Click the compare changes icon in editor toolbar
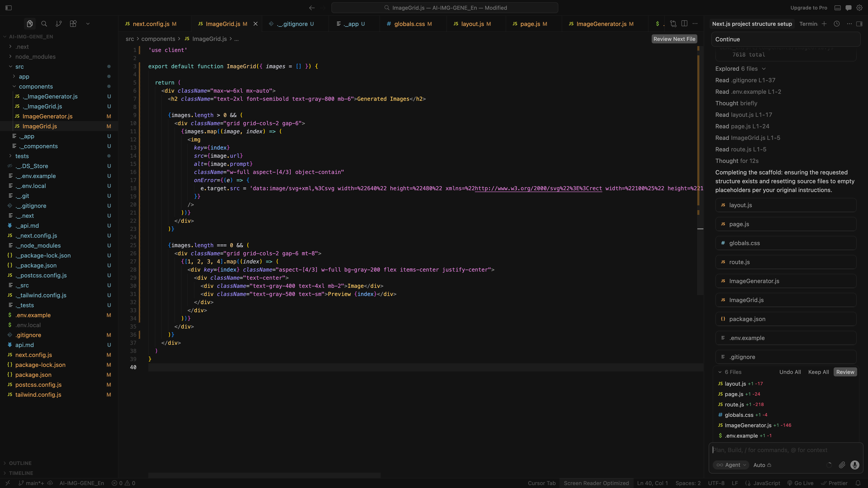This screenshot has height=488, width=868. point(673,23)
